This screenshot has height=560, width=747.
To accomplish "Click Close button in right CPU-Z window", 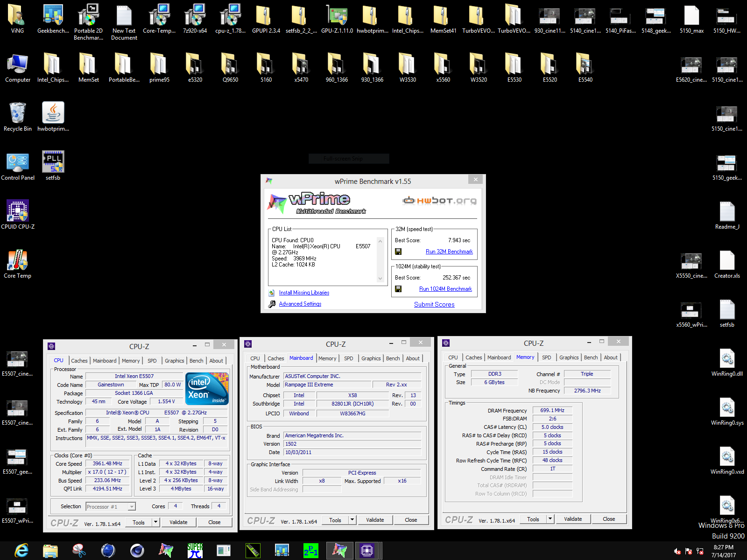I will (x=609, y=519).
